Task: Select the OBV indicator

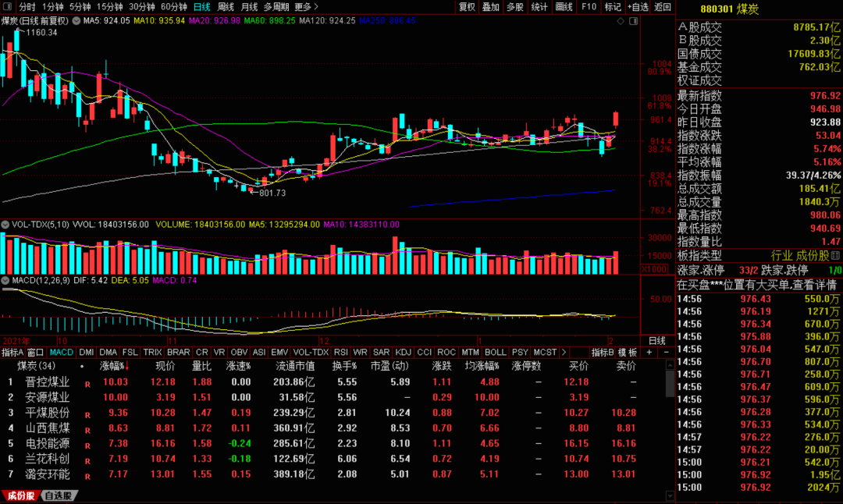Action: 239,353
